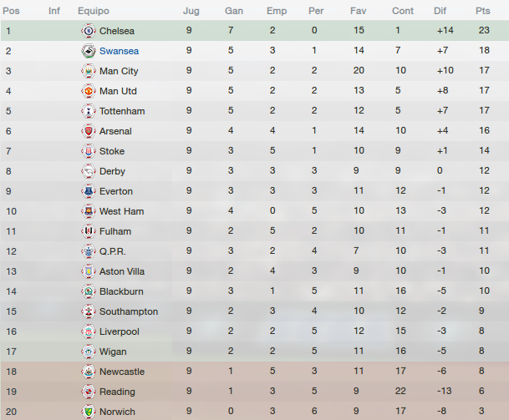Screen dimensions: 509x420
Task: Select the Norwich club badge
Action: 89,412
